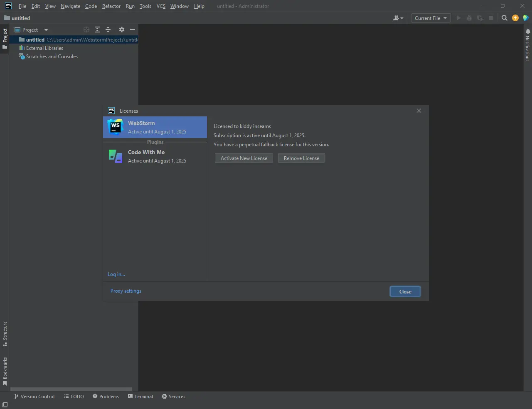
Task: Click the Code With Me plugin icon
Action: 116,156
